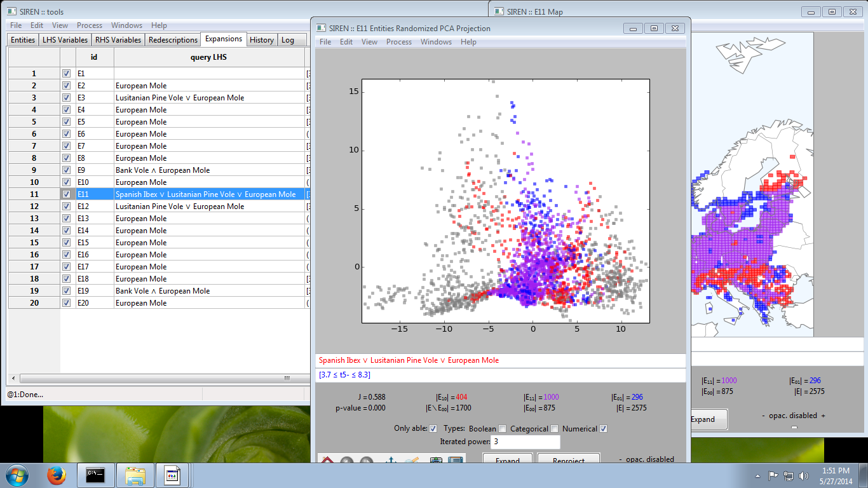Click the Action Center flag icon
The width and height of the screenshot is (868, 488).
[x=773, y=475]
